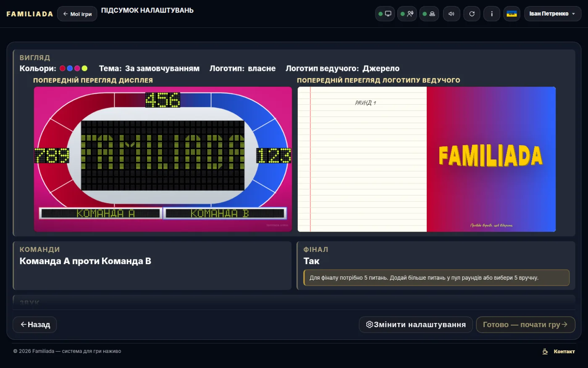Click the 'ПОПЕРЕДНІЙ ПЕРЕГЛЯД ДИСПЛЕЯ' label

(93, 80)
